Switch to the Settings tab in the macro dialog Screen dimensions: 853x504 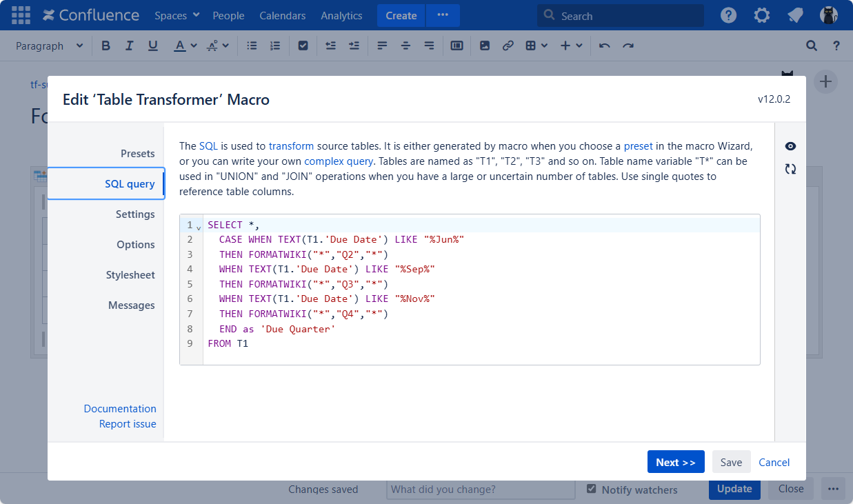click(135, 214)
